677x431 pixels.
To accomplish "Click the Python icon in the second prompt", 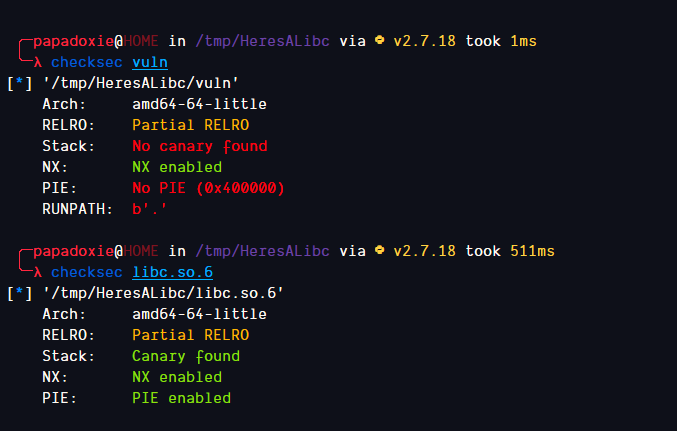I will [x=380, y=250].
